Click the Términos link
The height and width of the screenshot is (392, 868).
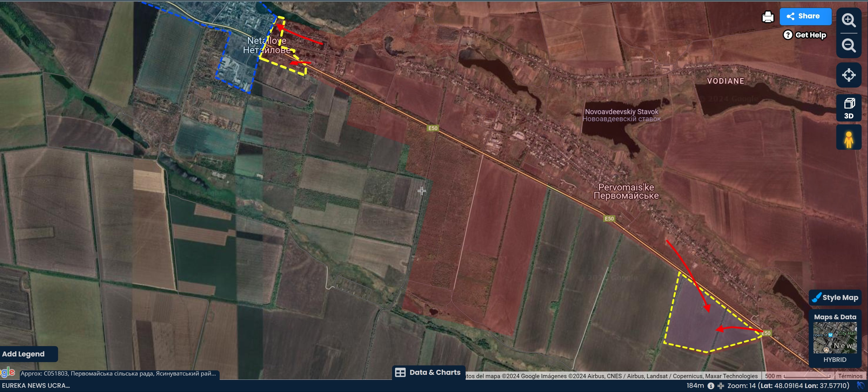point(850,376)
